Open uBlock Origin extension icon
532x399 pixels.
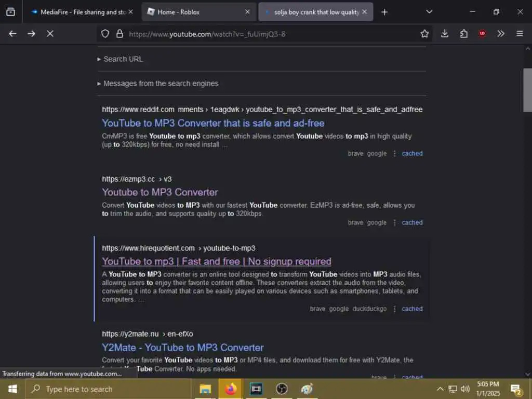coord(482,34)
